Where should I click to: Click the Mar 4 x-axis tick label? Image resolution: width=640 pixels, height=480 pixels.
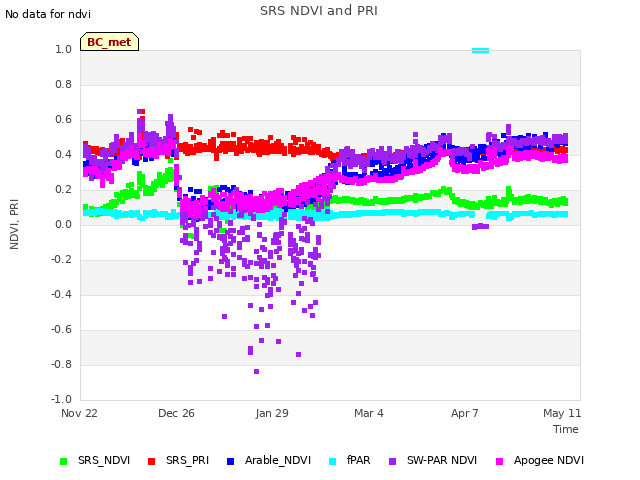369,413
